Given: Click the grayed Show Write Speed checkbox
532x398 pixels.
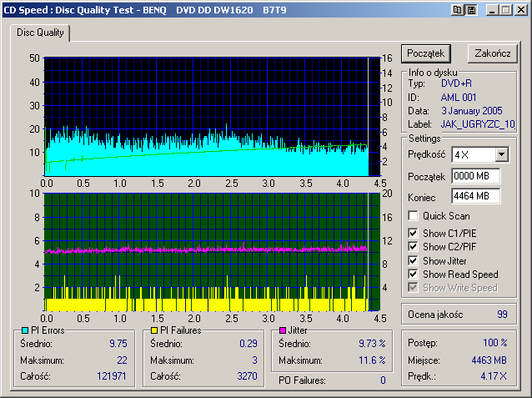Looking at the screenshot, I should [413, 288].
